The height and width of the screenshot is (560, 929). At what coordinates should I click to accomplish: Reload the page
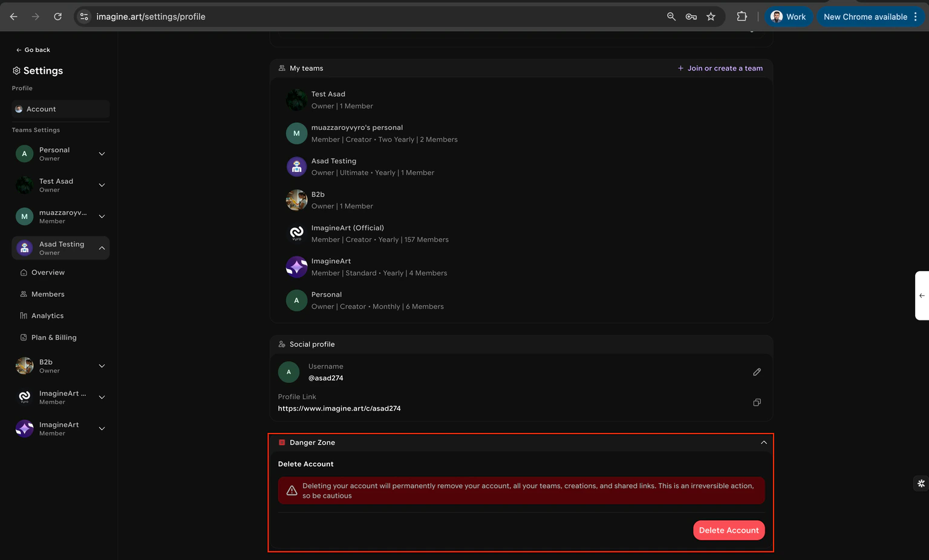(57, 16)
